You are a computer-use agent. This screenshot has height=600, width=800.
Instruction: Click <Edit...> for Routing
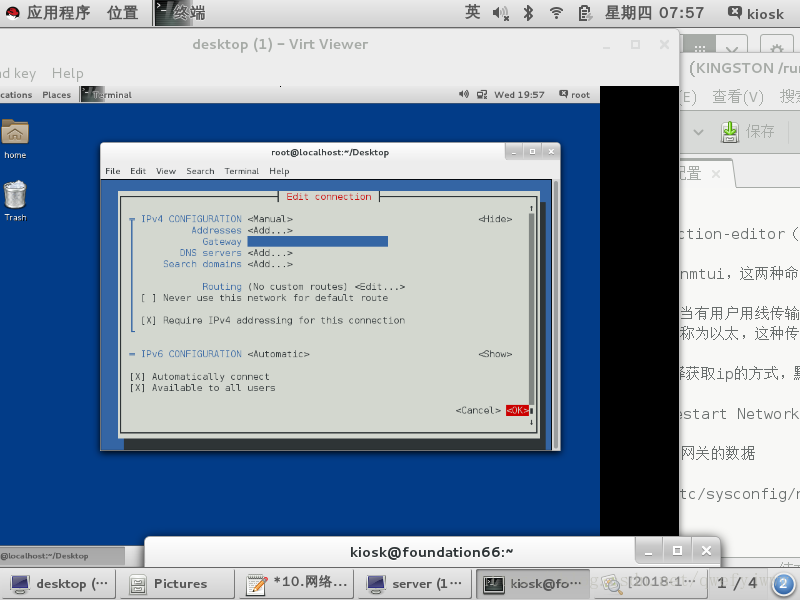click(x=380, y=287)
